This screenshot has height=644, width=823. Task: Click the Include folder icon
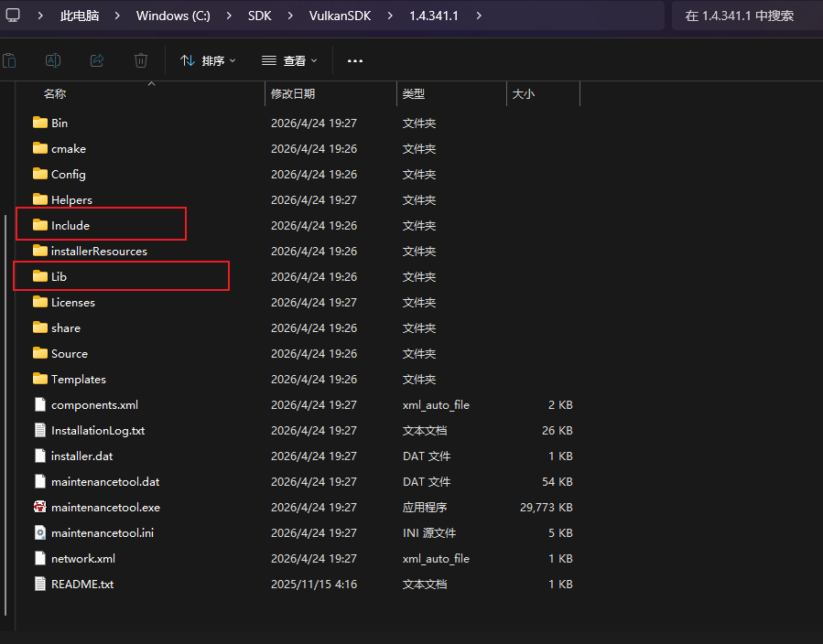39,225
